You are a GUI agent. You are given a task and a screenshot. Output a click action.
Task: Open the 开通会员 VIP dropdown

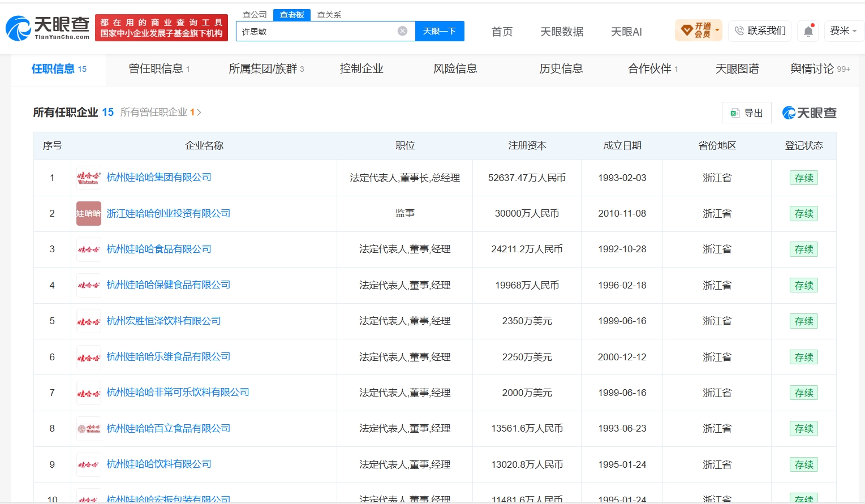click(699, 31)
